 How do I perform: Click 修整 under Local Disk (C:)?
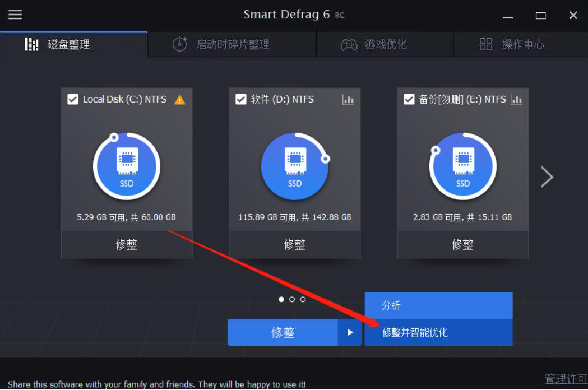click(127, 244)
